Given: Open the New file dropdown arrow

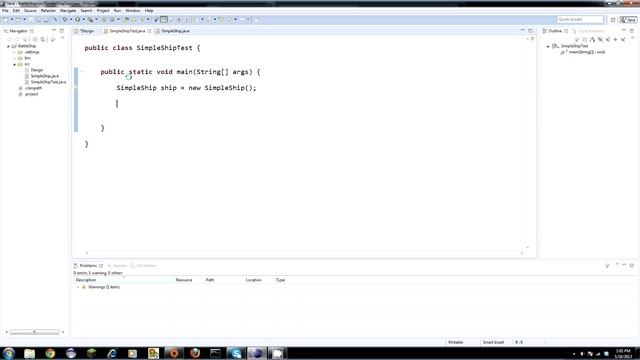Looking at the screenshot, I should click(12, 20).
